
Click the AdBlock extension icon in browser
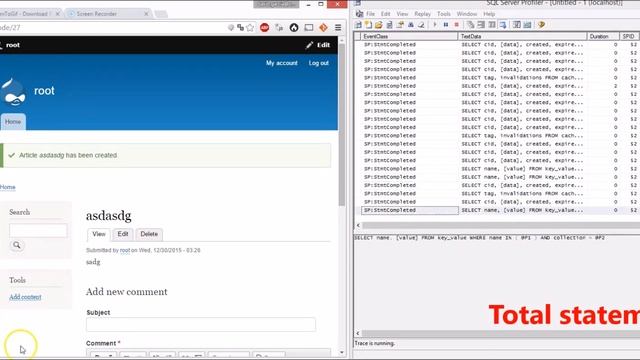tap(264, 28)
